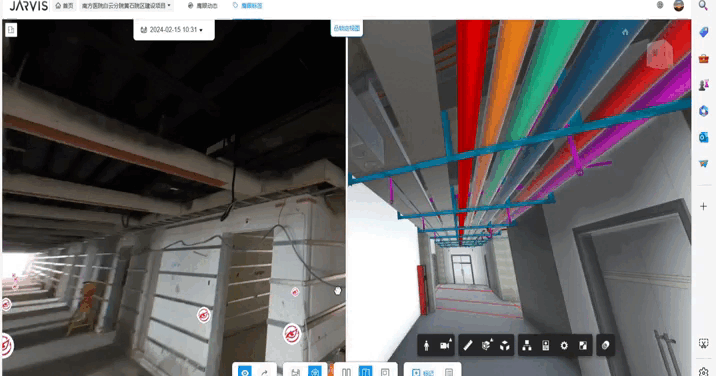Open the 首页 home link
716x376 pixels.
[64, 6]
